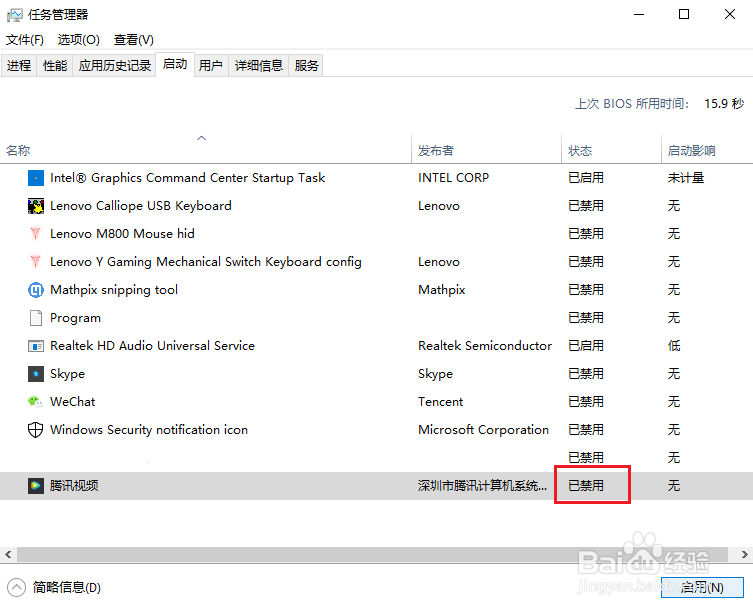Click the Task Manager title bar icon
The image size is (753, 612).
pos(14,15)
